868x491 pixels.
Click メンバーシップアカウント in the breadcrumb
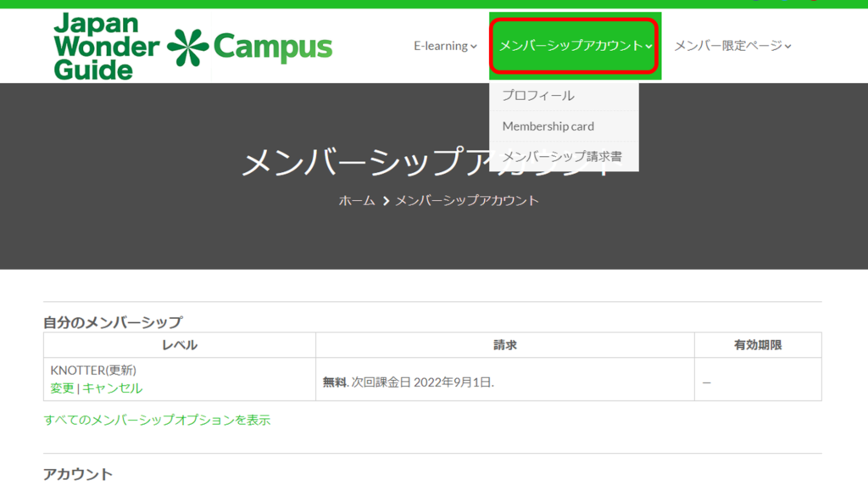pos(467,201)
